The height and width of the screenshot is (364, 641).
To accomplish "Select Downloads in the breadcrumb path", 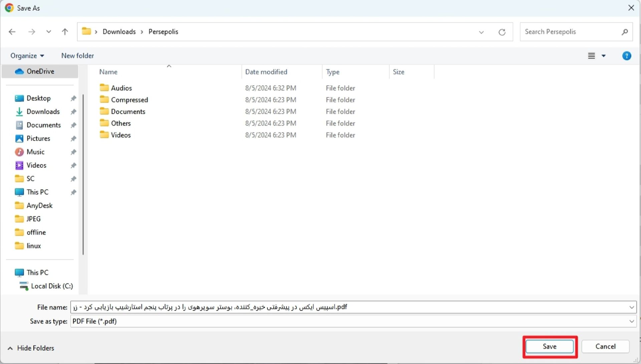I will 119,32.
